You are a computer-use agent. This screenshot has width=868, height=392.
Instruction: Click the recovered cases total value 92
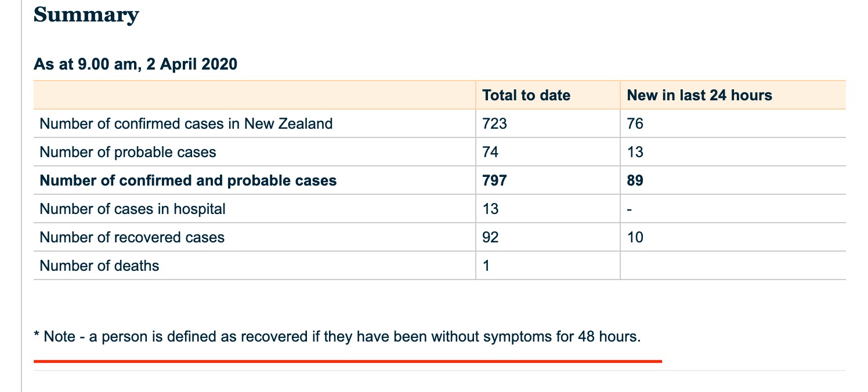coord(490,237)
